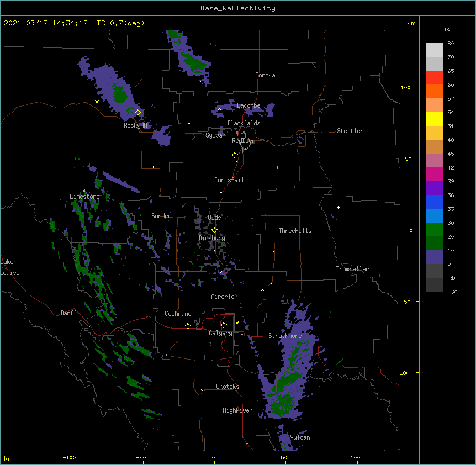476x465 pixels.
Task: Click the light gray 80 dBZ legend swatch
Action: click(x=434, y=50)
